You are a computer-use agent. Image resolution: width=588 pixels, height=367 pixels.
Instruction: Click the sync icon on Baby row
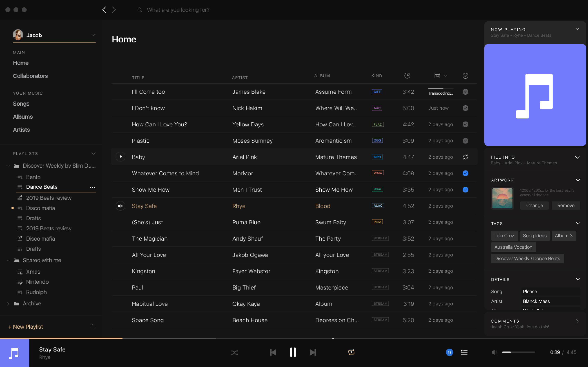pyautogui.click(x=465, y=157)
